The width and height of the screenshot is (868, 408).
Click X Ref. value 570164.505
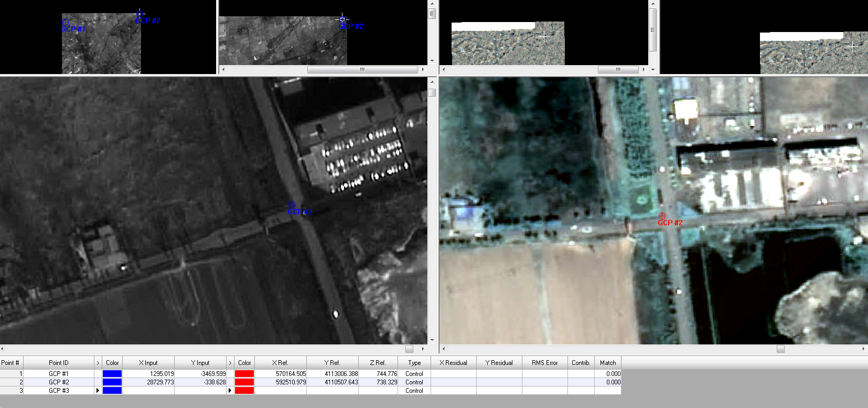[281, 374]
